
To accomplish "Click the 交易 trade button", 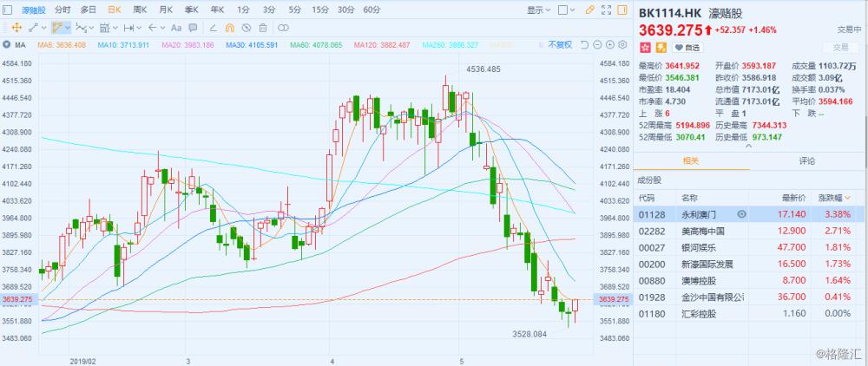I will pos(841,48).
